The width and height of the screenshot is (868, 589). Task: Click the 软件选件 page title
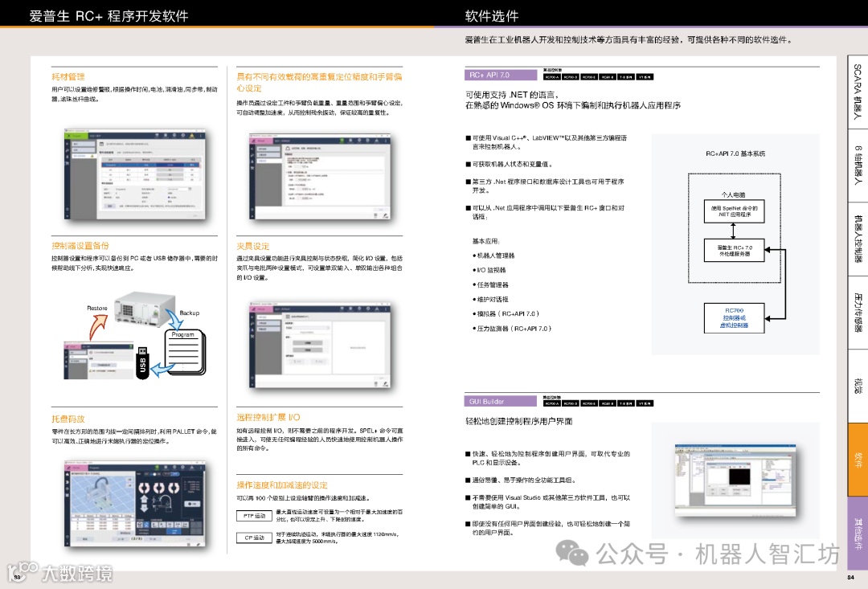492,16
